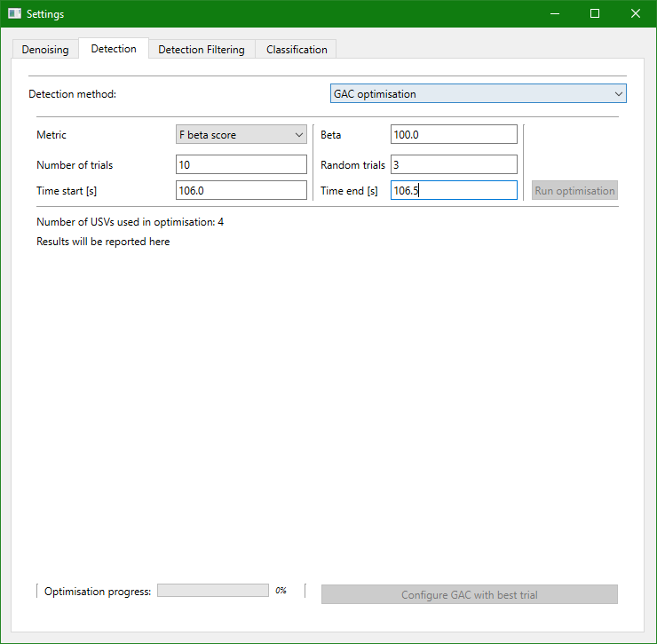This screenshot has height=644, width=657.
Task: Click the 'Detection method:' label
Action: [73, 94]
